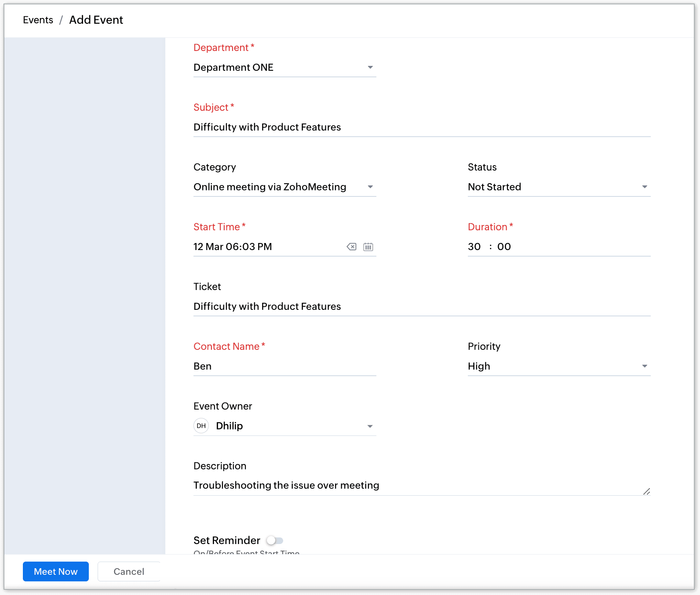700x595 pixels.
Task: Click the Meet Now button
Action: point(56,571)
